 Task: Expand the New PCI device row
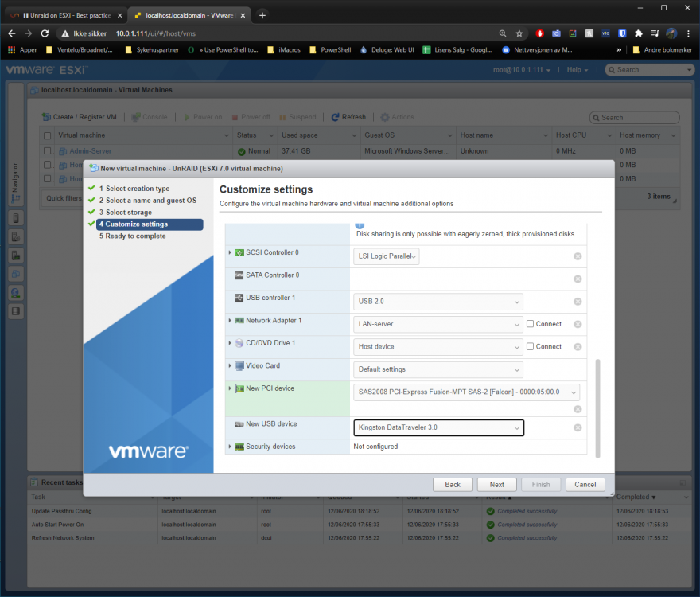tap(230, 388)
